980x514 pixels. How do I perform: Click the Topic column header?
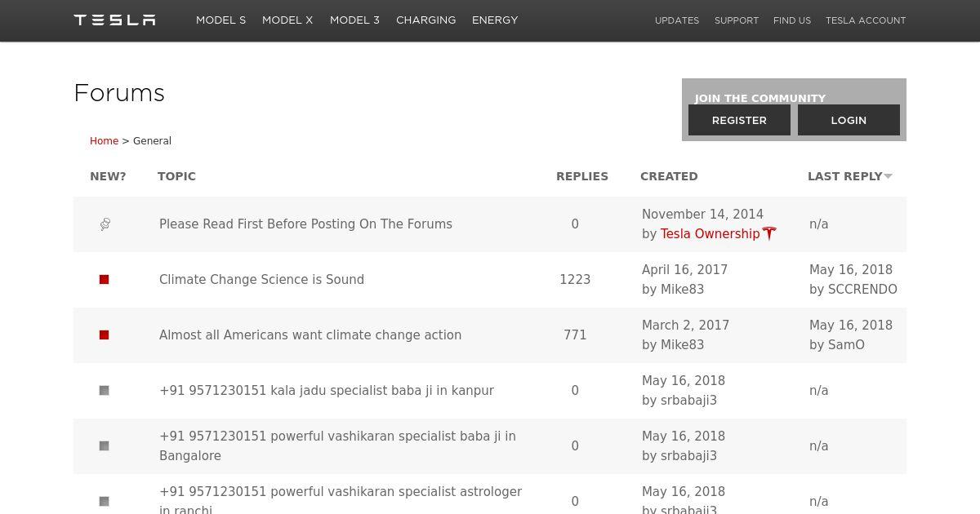click(x=176, y=176)
